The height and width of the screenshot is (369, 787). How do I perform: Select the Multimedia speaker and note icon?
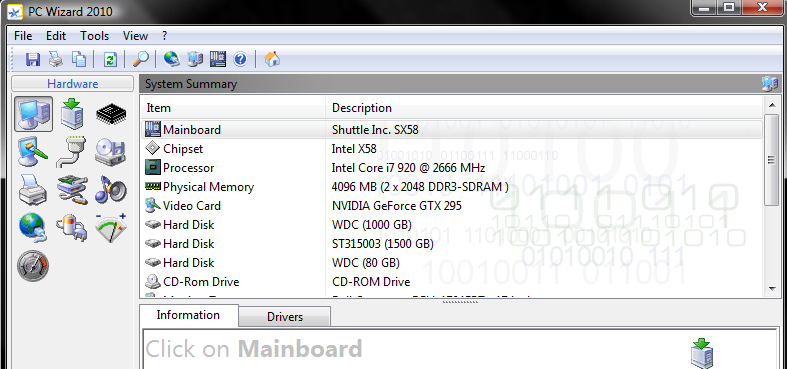110,190
